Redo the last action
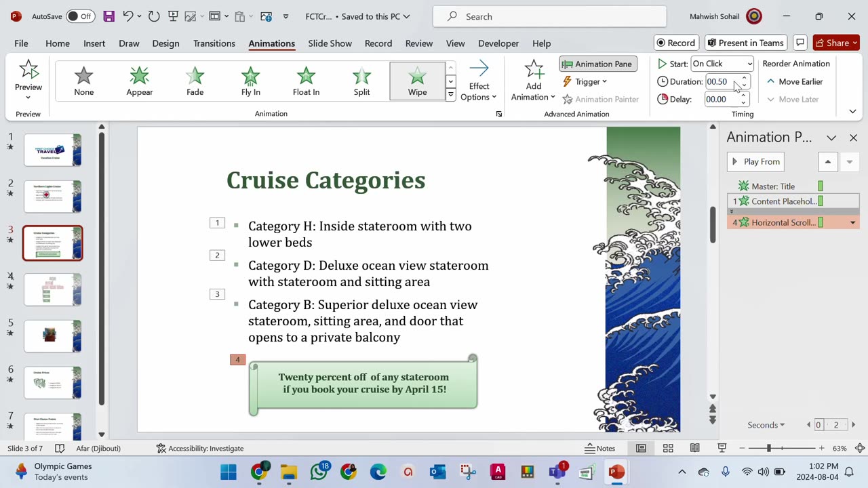Screen dimensions: 868x488 click(154, 16)
